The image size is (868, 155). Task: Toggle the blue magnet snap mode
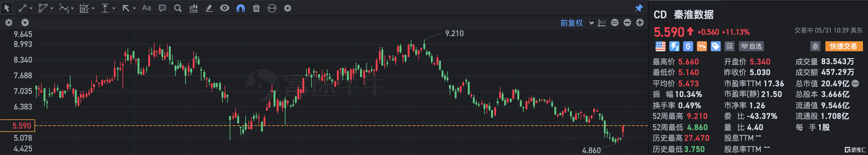click(241, 8)
